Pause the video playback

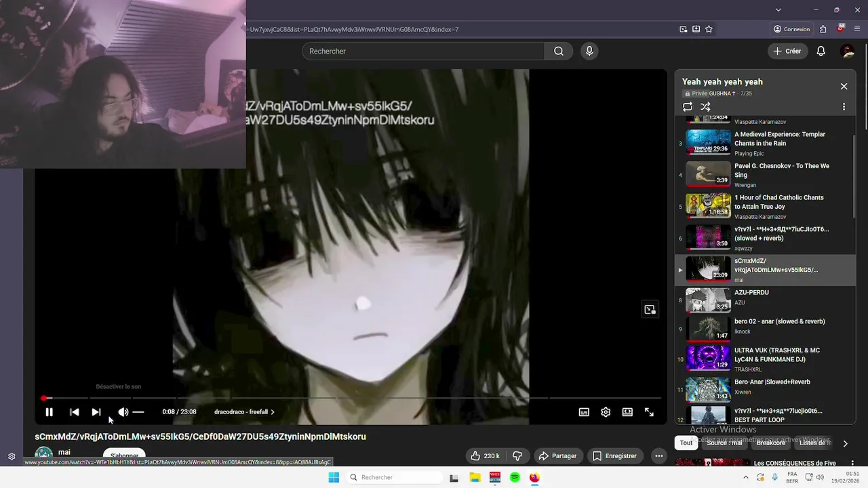click(x=49, y=412)
